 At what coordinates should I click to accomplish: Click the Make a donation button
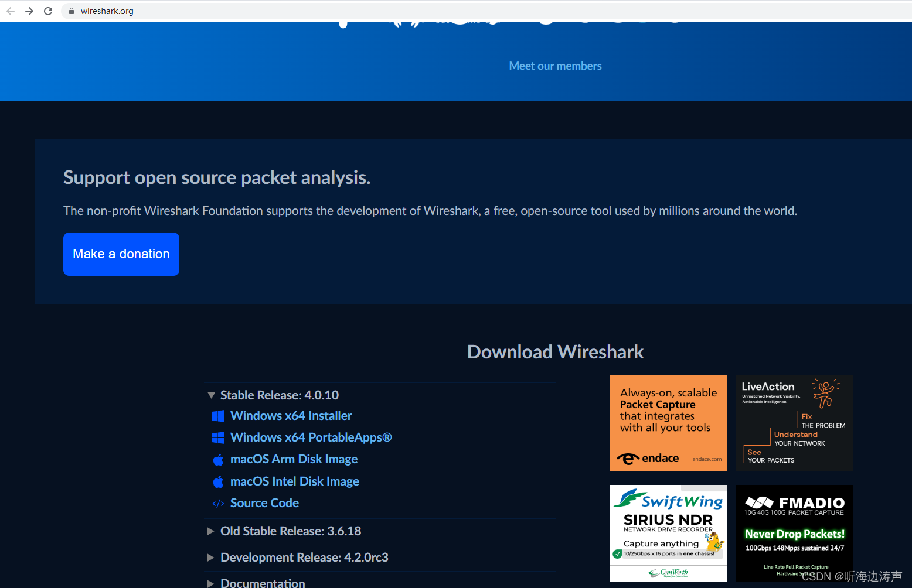click(121, 254)
